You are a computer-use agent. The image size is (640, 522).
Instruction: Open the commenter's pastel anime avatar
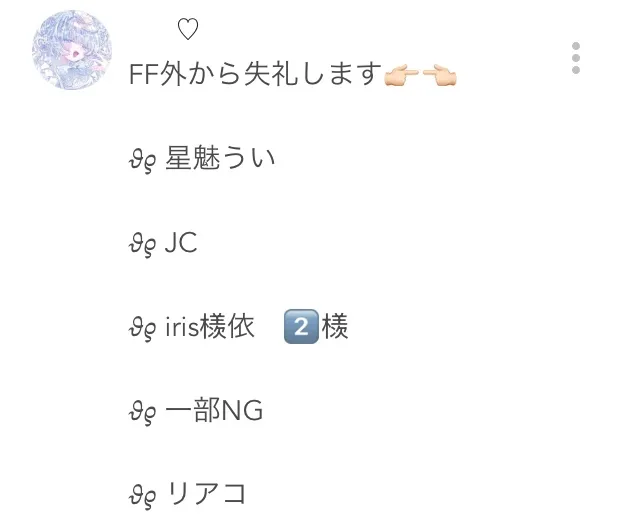coord(72,50)
